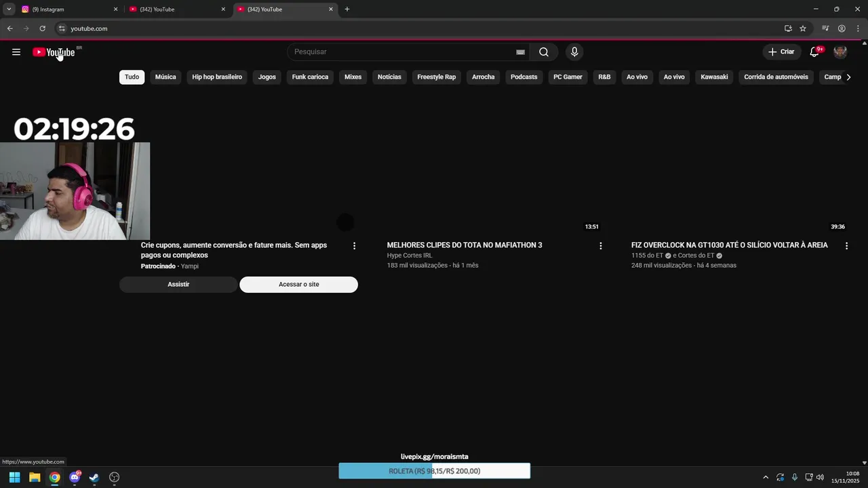Viewport: 868px width, 488px height.
Task: Open options for FIZ OVERCLOCK NA GT1030 video
Action: pyautogui.click(x=846, y=246)
